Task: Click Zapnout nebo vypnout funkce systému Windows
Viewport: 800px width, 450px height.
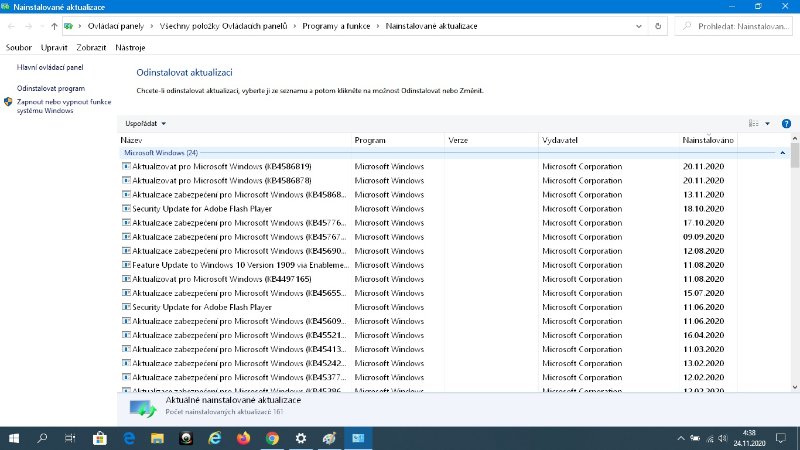Action: pyautogui.click(x=64, y=106)
